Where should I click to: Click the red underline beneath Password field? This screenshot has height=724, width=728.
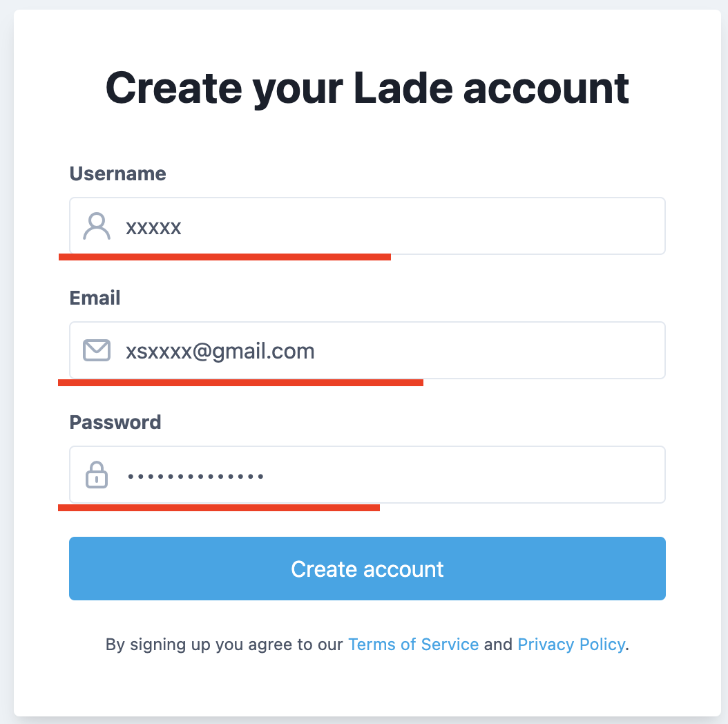tap(219, 508)
